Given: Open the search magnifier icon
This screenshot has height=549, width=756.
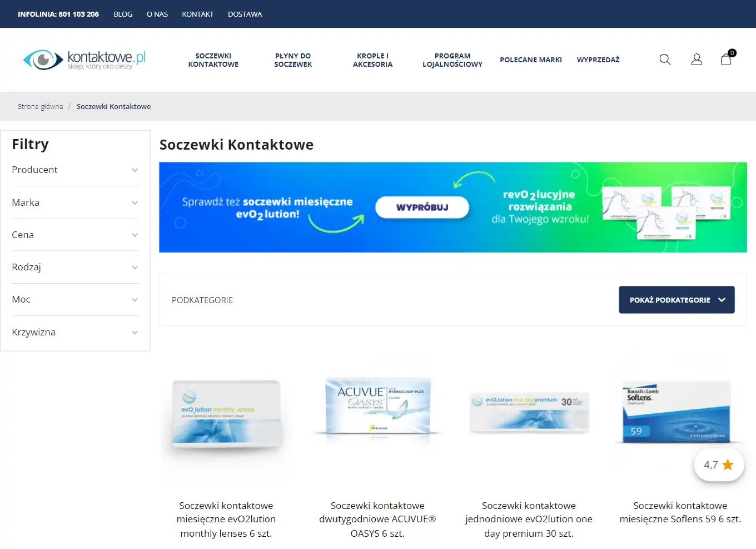Looking at the screenshot, I should pyautogui.click(x=665, y=60).
